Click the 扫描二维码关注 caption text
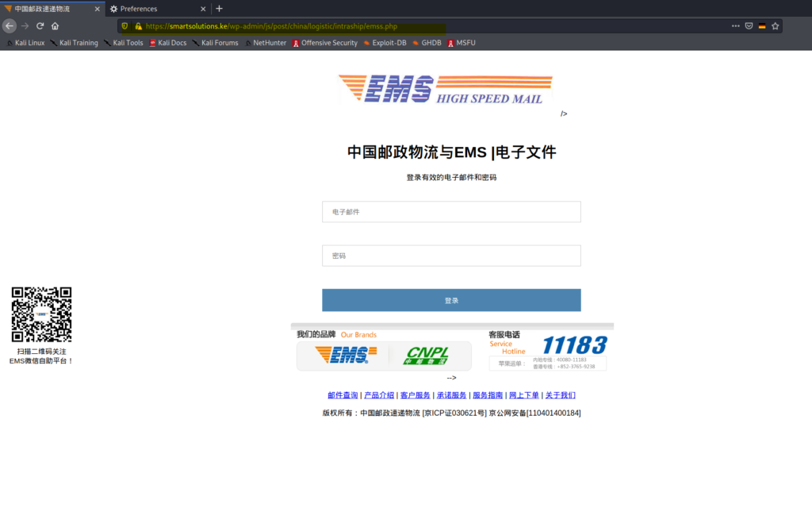The height and width of the screenshot is (508, 812). [x=41, y=352]
